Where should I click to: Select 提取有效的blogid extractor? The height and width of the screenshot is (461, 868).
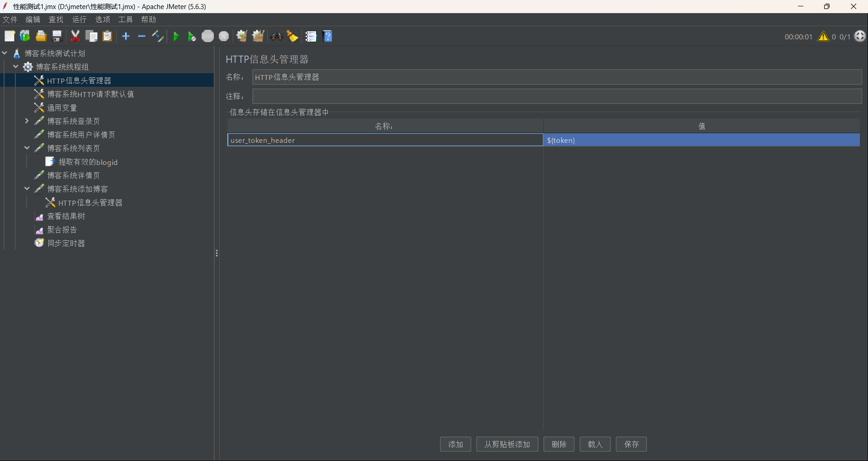click(88, 162)
